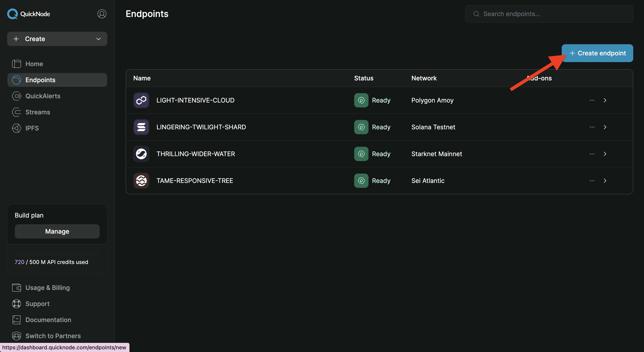Click the Ready status icon for Solana Testnet

(361, 127)
